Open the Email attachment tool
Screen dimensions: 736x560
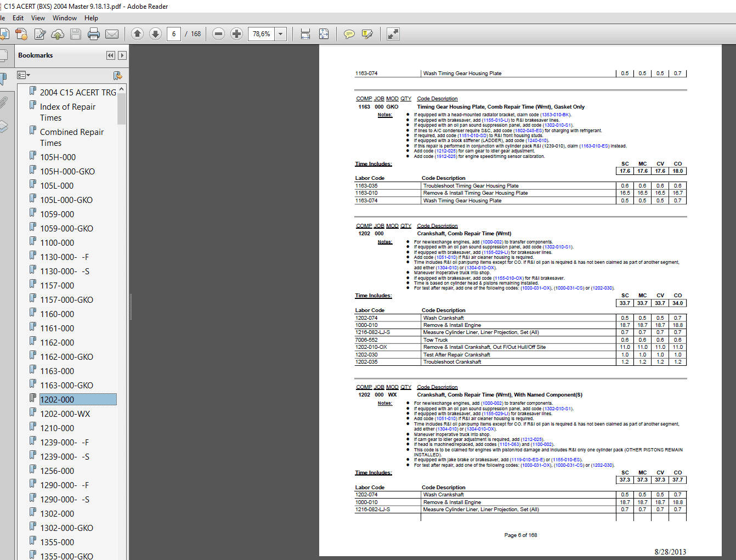click(x=112, y=34)
